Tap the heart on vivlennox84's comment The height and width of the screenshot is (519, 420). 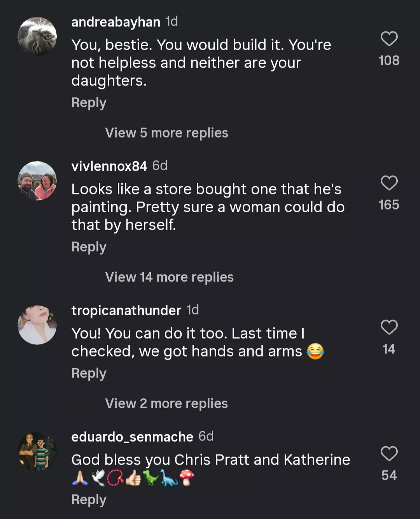(x=389, y=183)
